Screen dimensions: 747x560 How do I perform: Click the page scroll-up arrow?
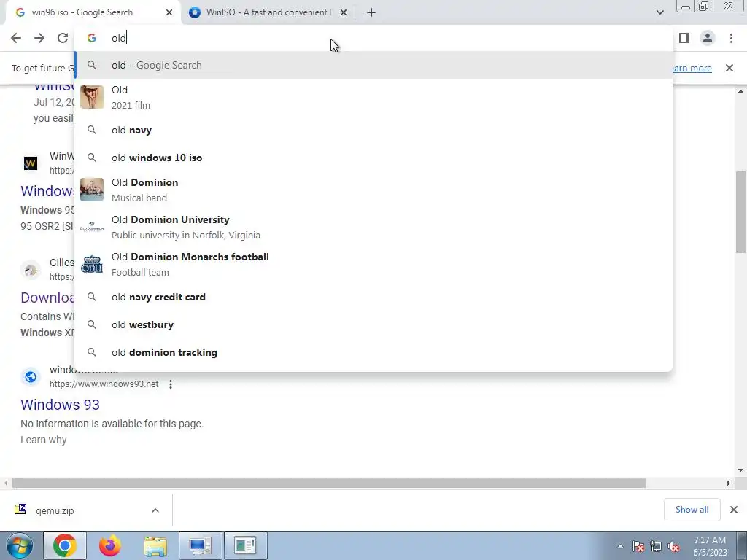point(741,91)
